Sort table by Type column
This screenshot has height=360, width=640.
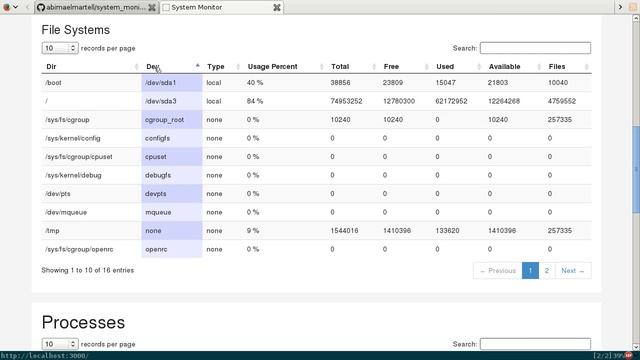[222, 67]
